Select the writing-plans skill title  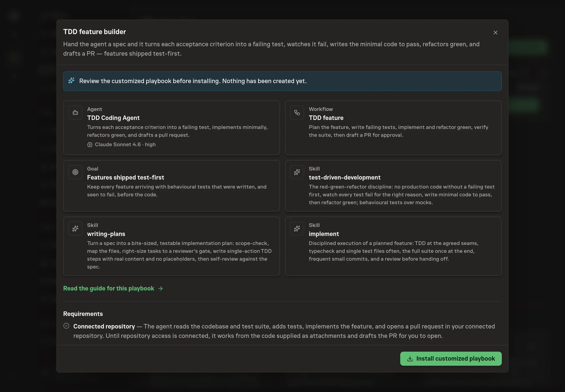click(106, 234)
